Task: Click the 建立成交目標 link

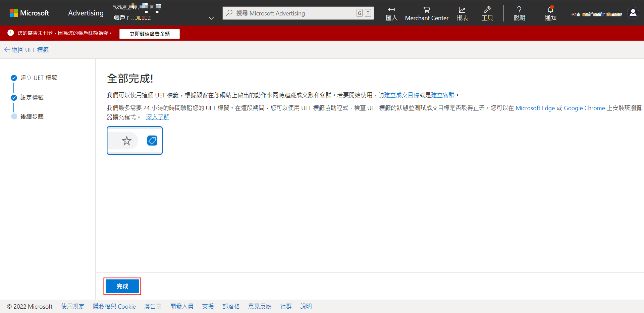Action: (401, 95)
